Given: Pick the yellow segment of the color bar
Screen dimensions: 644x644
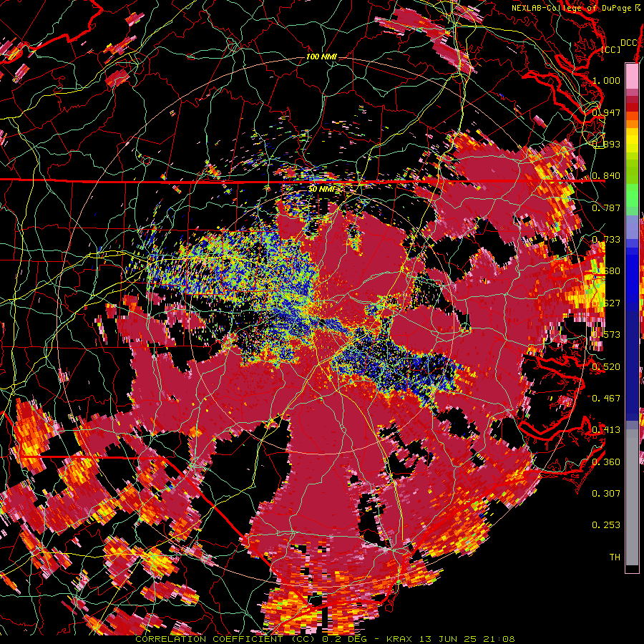Looking at the screenshot, I should coord(632,141).
